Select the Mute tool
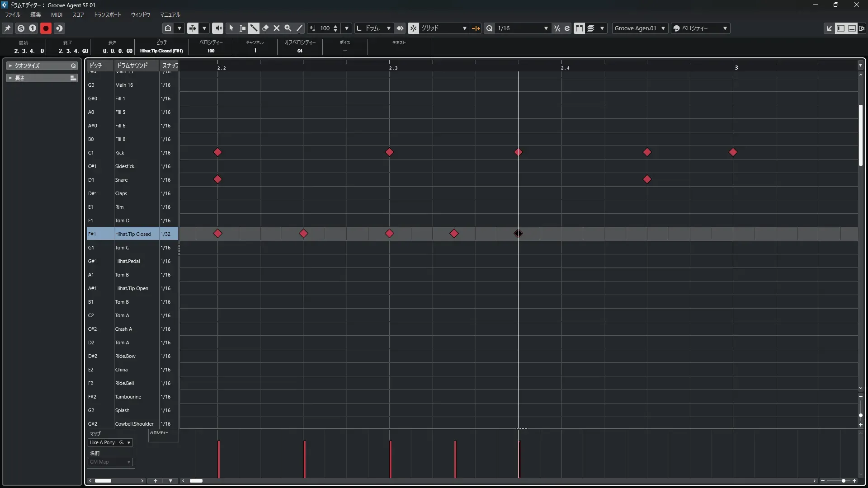 pos(277,28)
